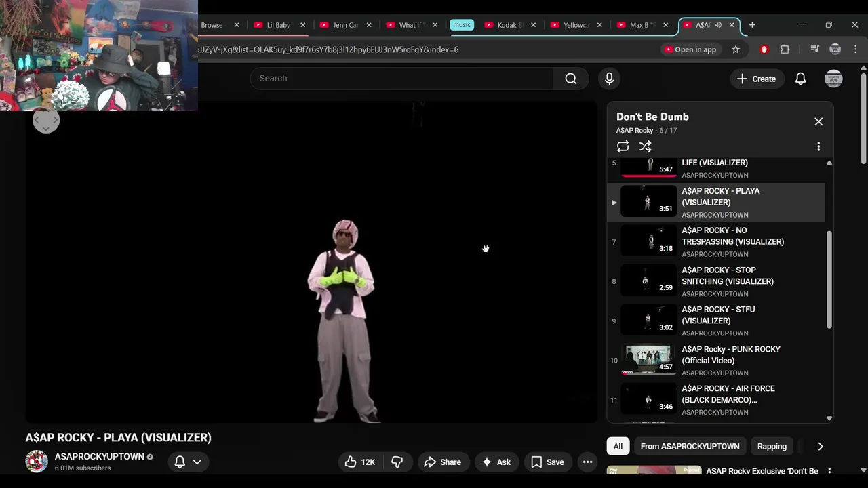Screen dimensions: 868x488
Task: Open a new browser tab
Action: point(751,25)
